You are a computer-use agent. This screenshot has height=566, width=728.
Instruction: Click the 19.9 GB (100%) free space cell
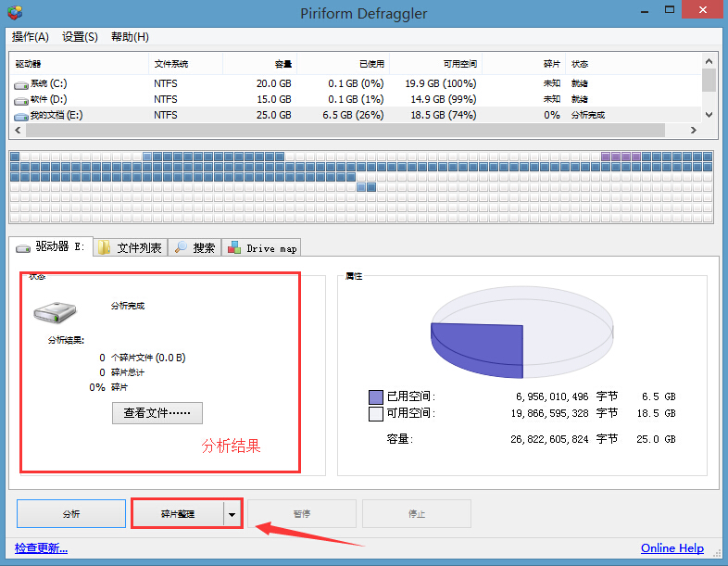pyautogui.click(x=441, y=83)
